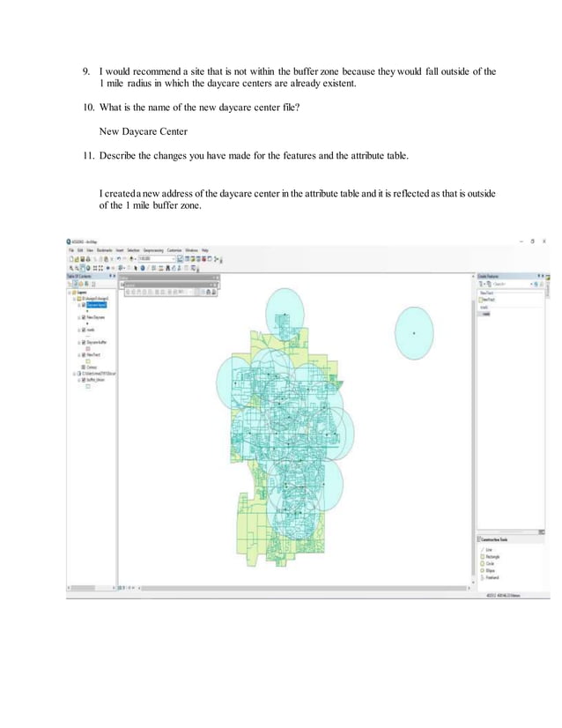Image resolution: width=562 pixels, height=728 pixels.
Task: Toggle the New Daycare layer checkbox
Action: click(84, 317)
